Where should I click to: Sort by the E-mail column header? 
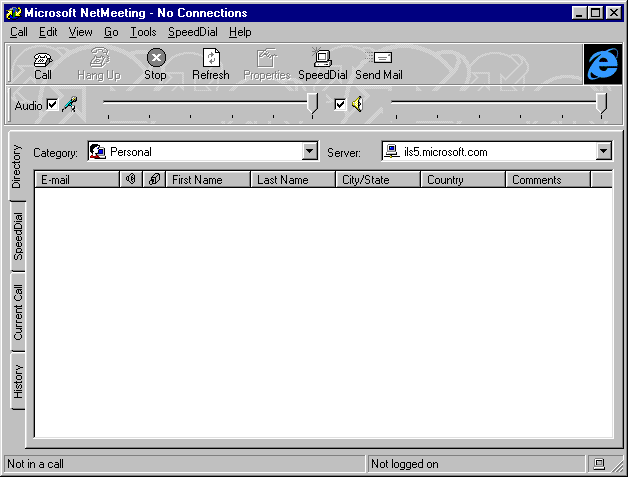tap(77, 179)
